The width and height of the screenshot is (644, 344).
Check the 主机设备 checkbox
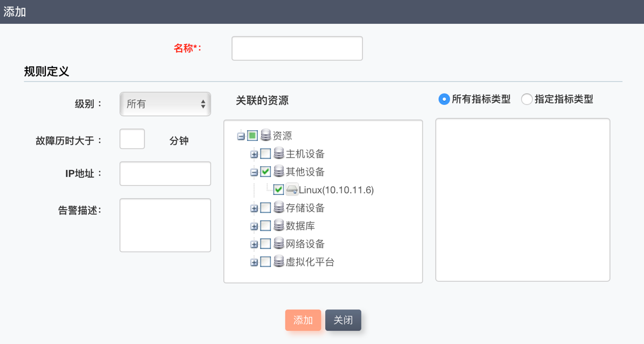pyautogui.click(x=265, y=154)
